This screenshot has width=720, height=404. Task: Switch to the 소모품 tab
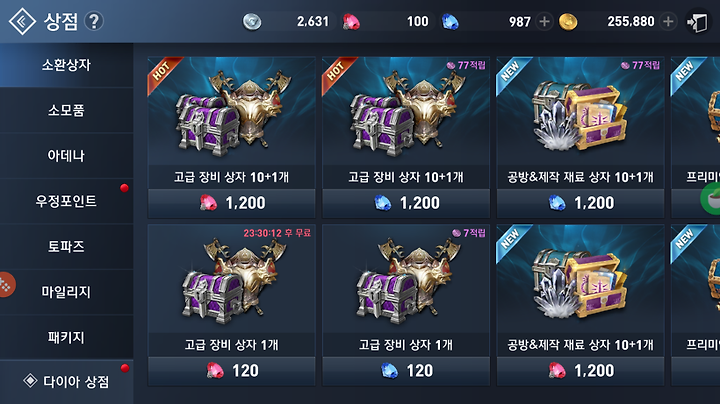pos(67,110)
